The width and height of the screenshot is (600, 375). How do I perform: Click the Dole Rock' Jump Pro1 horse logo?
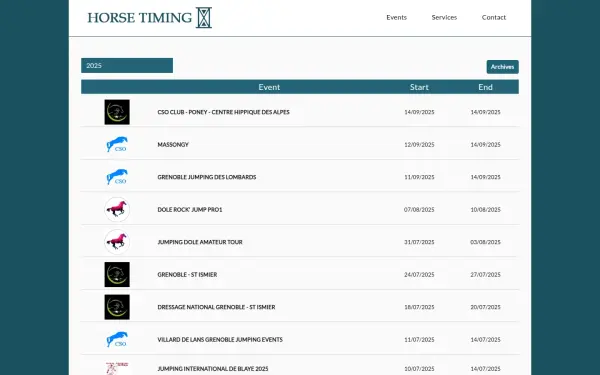pos(117,209)
